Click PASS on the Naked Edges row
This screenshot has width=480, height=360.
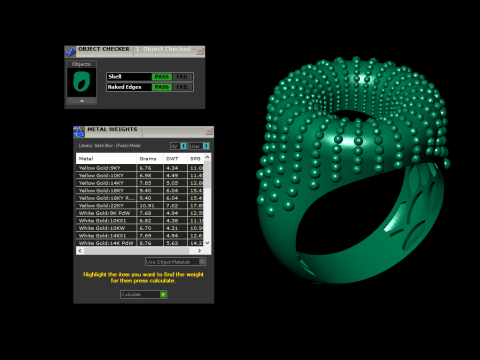pos(162,87)
